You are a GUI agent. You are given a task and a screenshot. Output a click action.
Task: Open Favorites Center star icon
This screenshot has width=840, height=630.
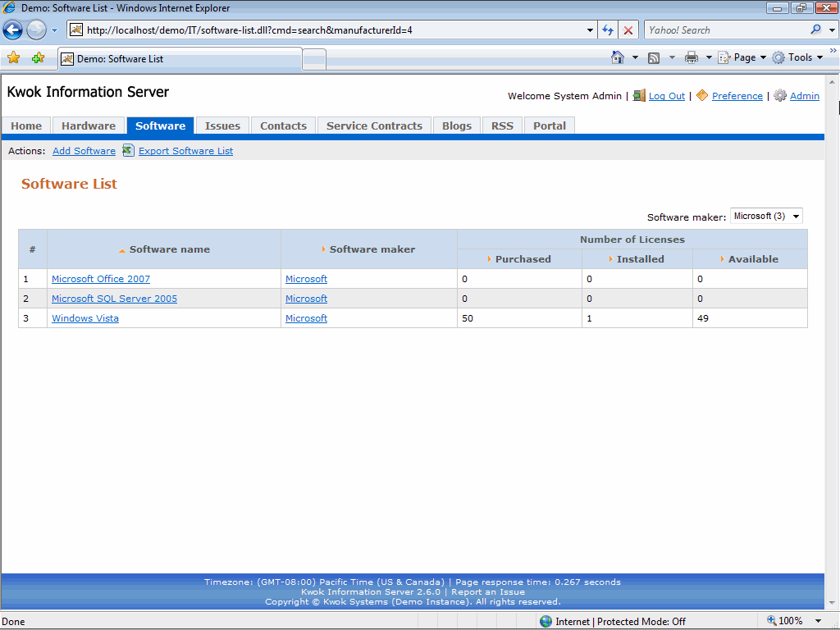(13, 58)
